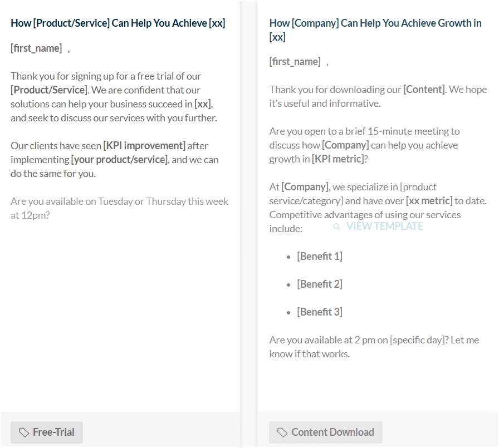Click the VIEW TEMPLATE link
499x448 pixels.
click(384, 227)
